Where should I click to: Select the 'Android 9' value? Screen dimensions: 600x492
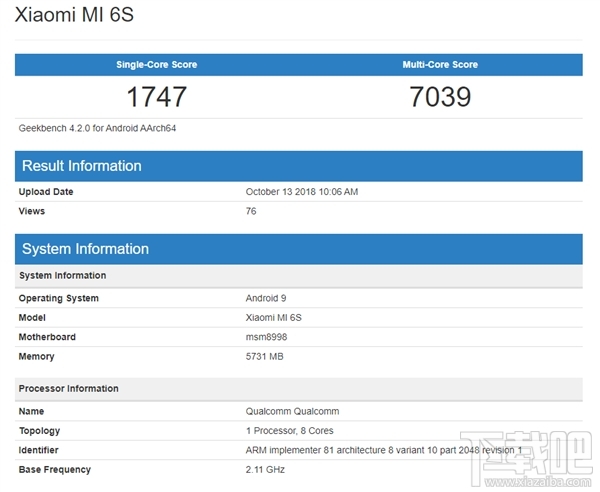266,298
